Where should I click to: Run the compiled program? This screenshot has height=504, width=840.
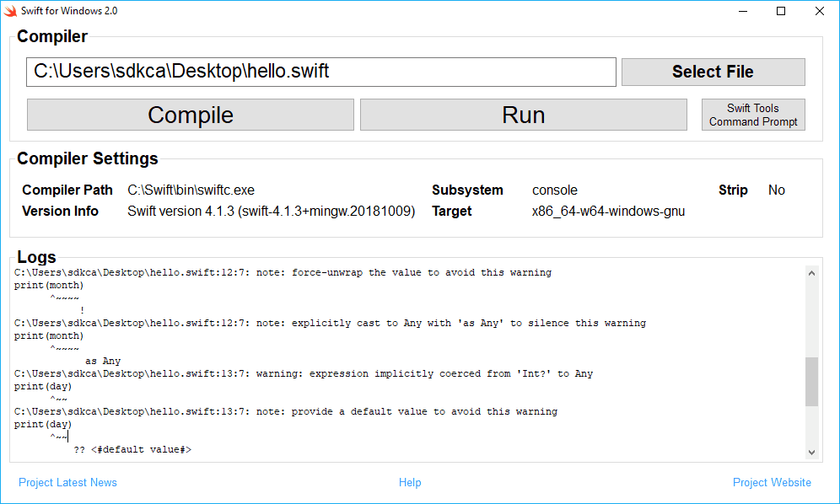pyautogui.click(x=524, y=115)
